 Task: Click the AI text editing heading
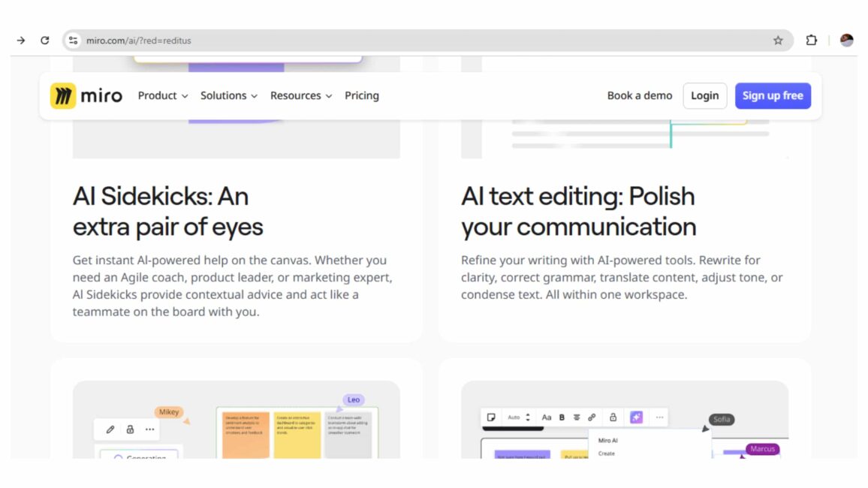[x=578, y=212]
